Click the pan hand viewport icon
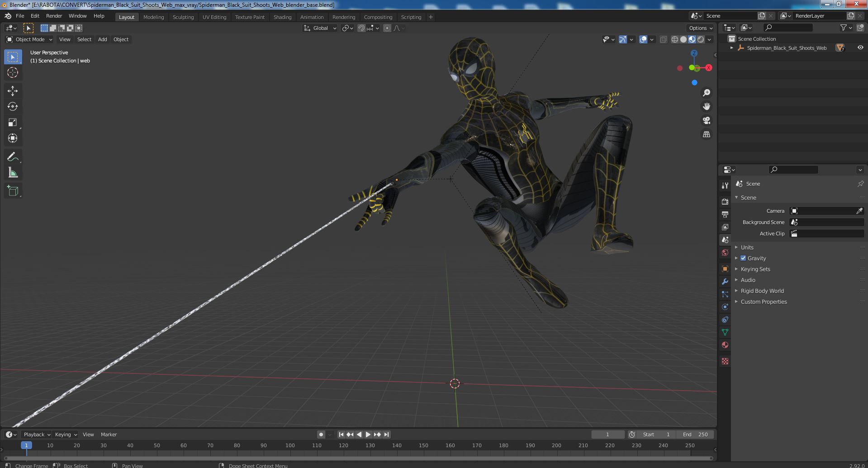This screenshot has width=868, height=468. (x=707, y=106)
